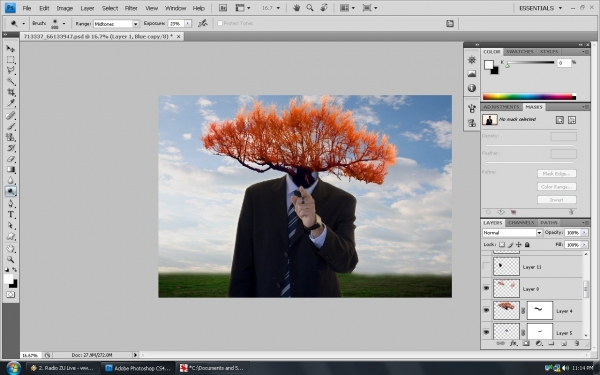600x375 pixels.
Task: Open the Filter menu
Action: (x=131, y=8)
